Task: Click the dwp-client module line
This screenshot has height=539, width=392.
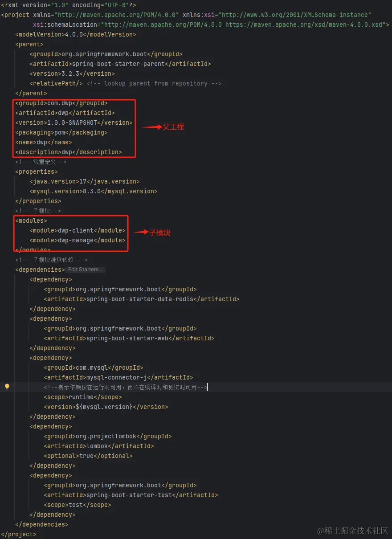Action: click(x=78, y=230)
